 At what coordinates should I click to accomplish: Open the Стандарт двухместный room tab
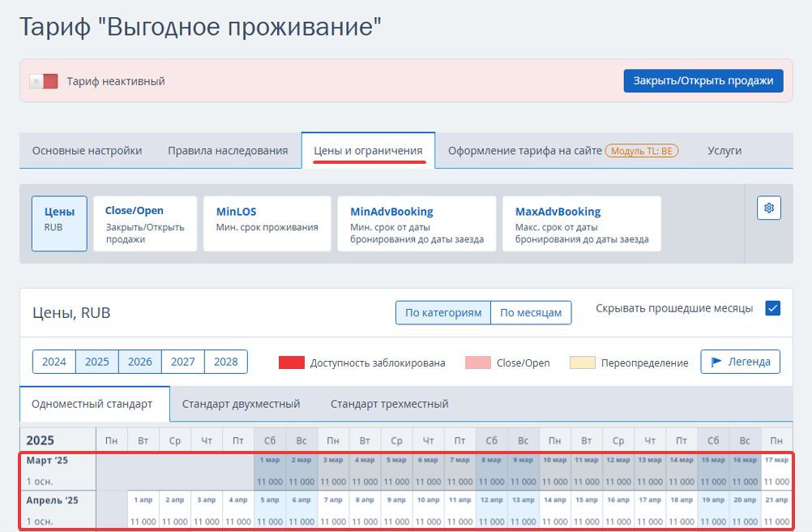coord(241,404)
